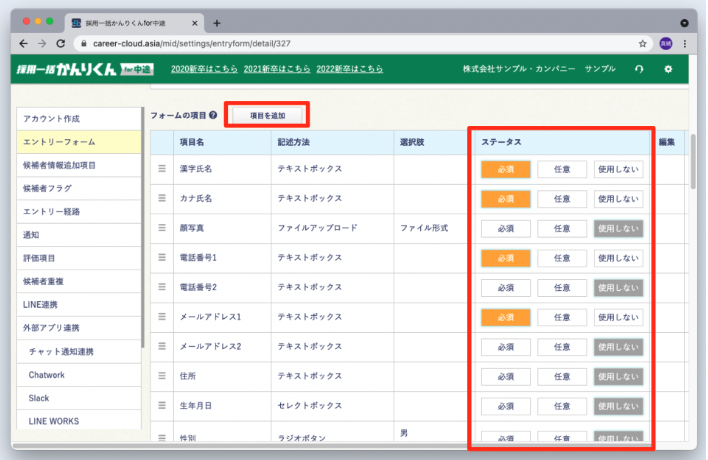Open the Chrome three-dot menu
The image size is (708, 460).
685,43
